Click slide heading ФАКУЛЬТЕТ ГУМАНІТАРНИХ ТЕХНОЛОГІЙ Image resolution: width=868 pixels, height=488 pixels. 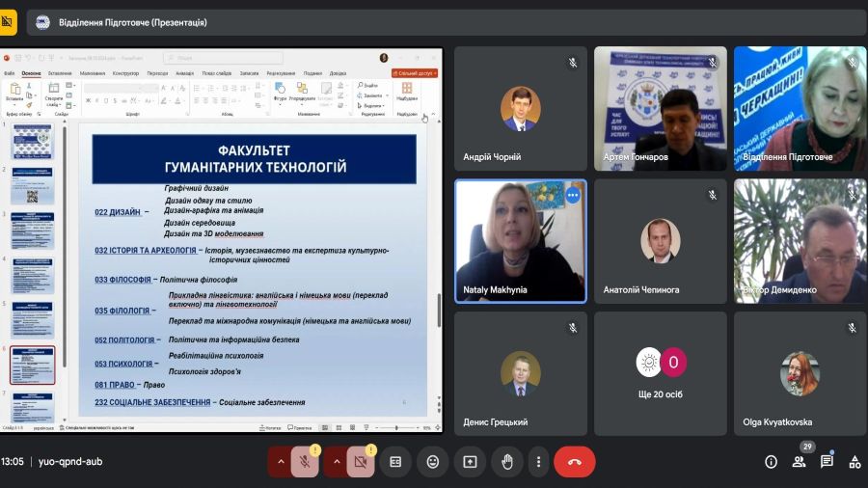pyautogui.click(x=255, y=159)
